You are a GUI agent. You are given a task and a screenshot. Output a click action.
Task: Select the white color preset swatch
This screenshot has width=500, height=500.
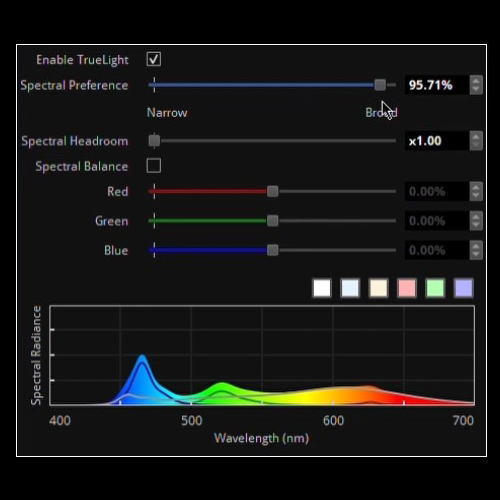[x=322, y=288]
